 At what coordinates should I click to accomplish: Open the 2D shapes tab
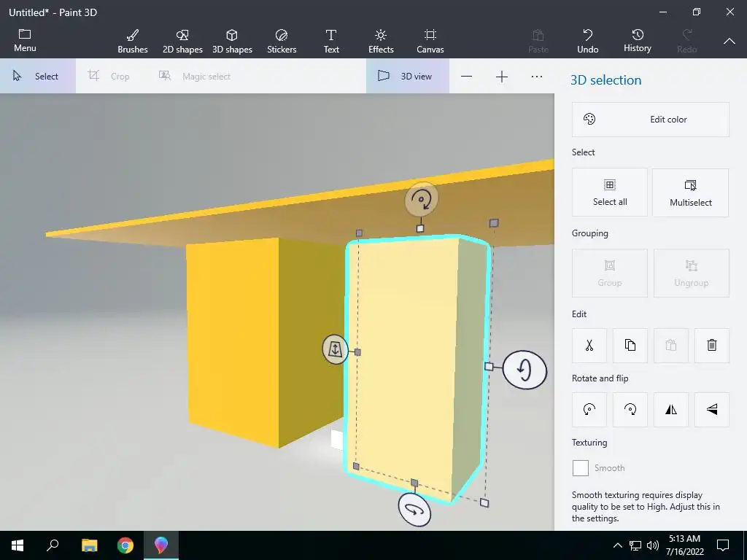click(x=182, y=41)
